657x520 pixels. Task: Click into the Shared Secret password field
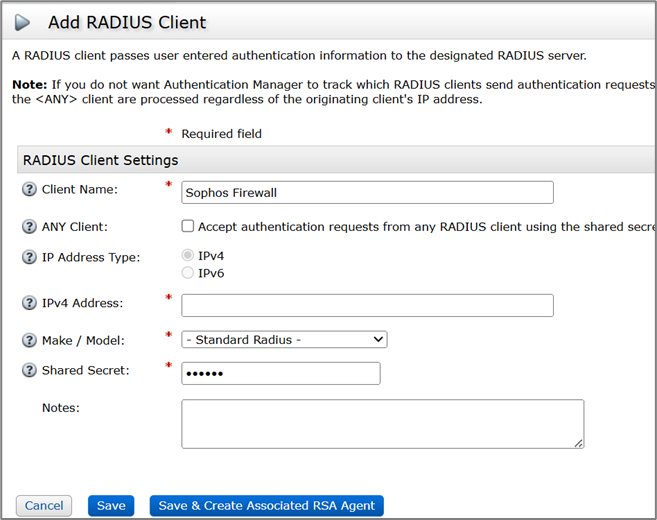[x=280, y=373]
